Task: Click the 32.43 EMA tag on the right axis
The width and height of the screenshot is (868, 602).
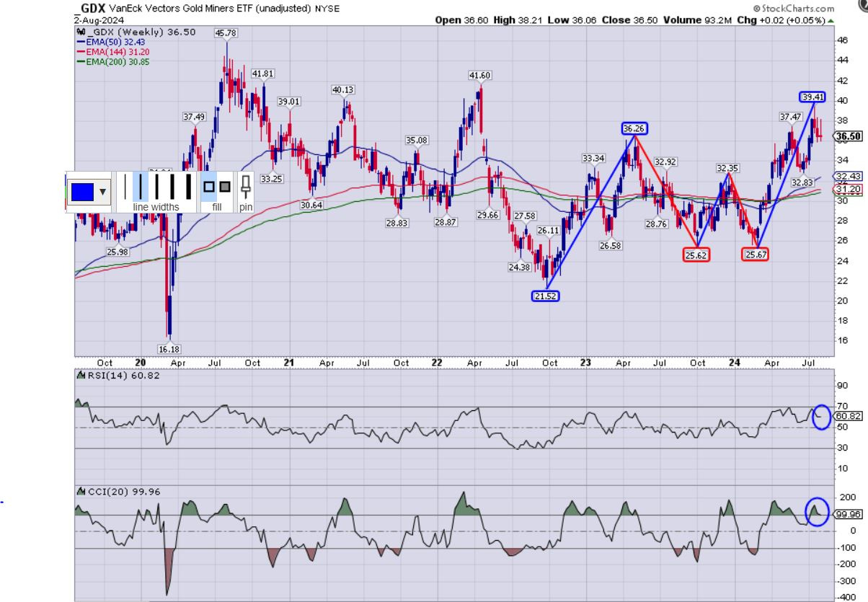Action: 847,176
